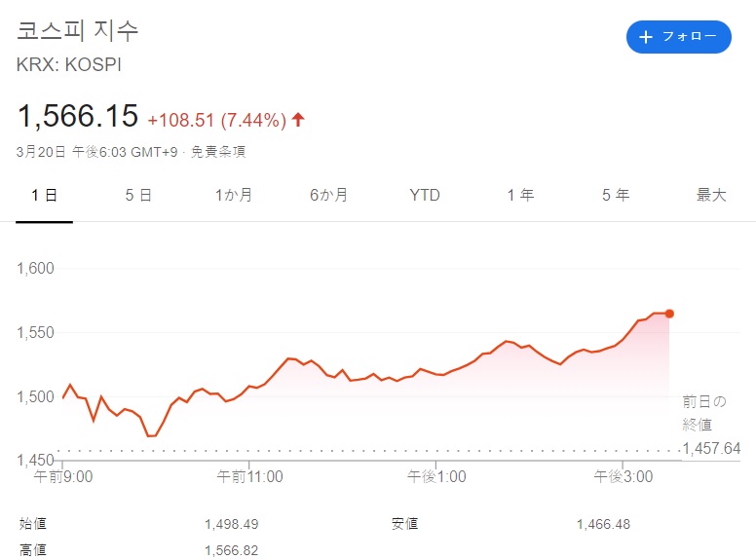
Task: Open the 免責条項 disclaimer link
Action: tap(218, 151)
